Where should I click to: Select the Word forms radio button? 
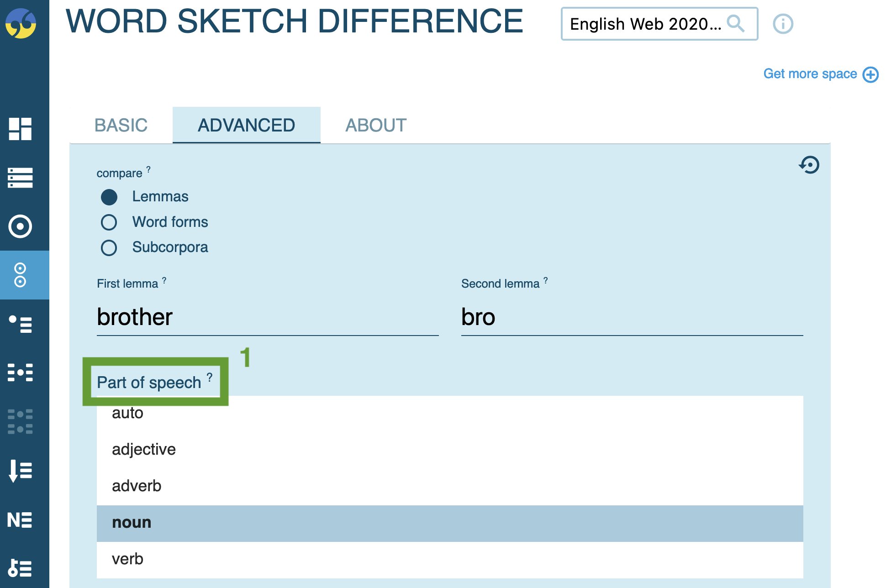coord(109,222)
